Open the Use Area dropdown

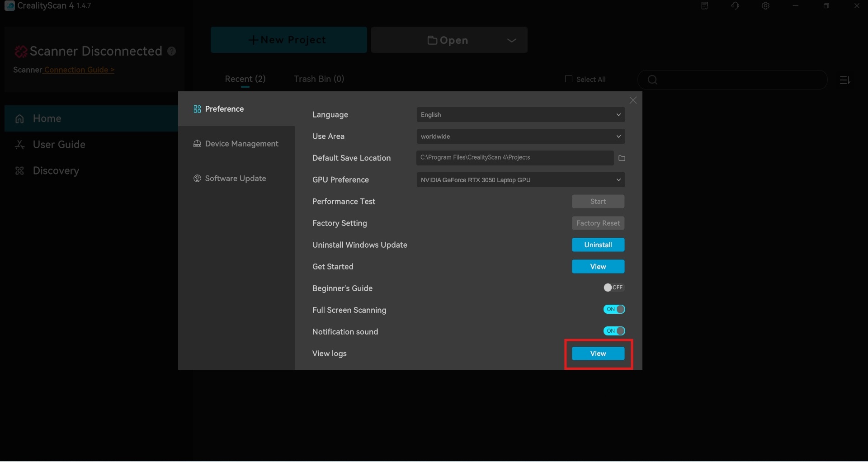click(x=520, y=137)
